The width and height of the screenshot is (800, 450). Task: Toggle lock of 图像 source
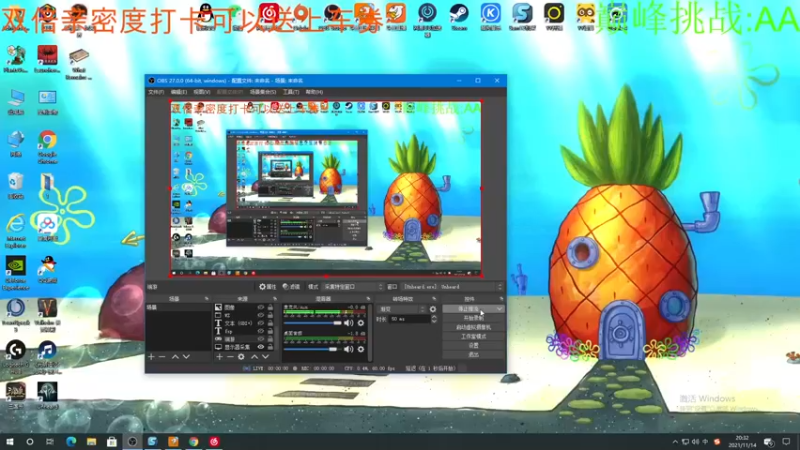coord(270,308)
